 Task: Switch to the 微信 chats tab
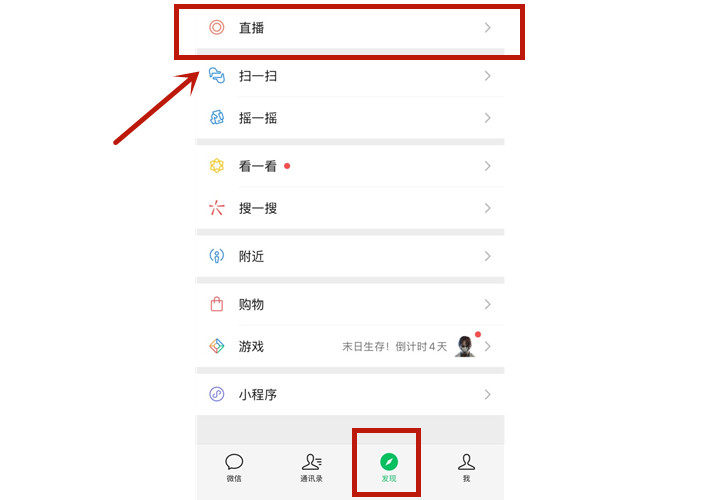[234, 467]
